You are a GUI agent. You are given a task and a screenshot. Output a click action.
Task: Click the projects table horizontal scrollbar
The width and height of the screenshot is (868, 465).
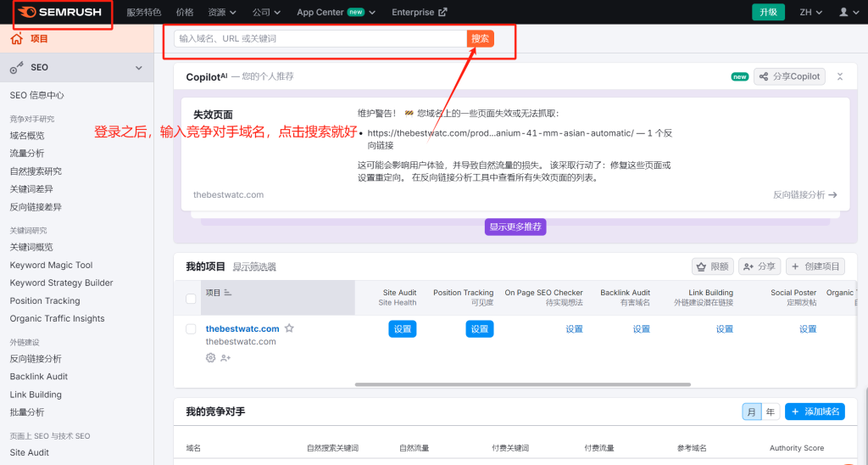509,384
